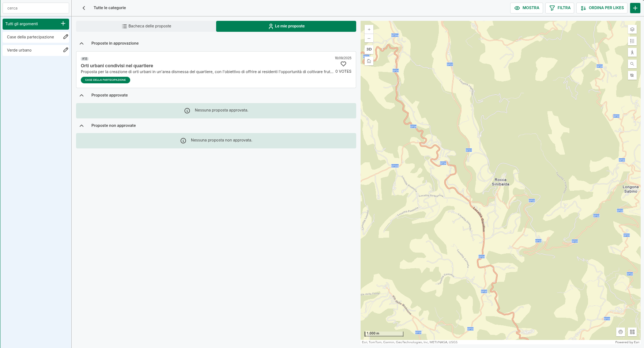This screenshot has height=348, width=644.
Task: Collapse the Proposte in approvazione section
Action: point(82,43)
